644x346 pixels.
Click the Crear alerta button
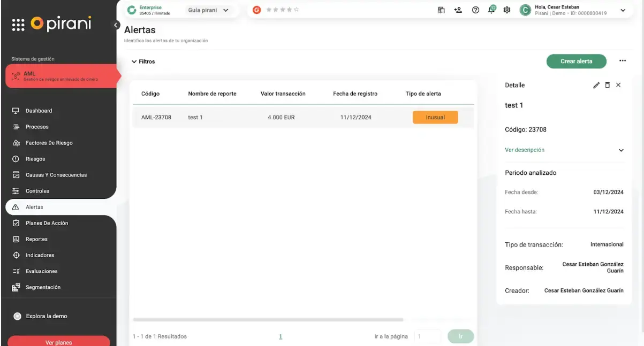[576, 61]
